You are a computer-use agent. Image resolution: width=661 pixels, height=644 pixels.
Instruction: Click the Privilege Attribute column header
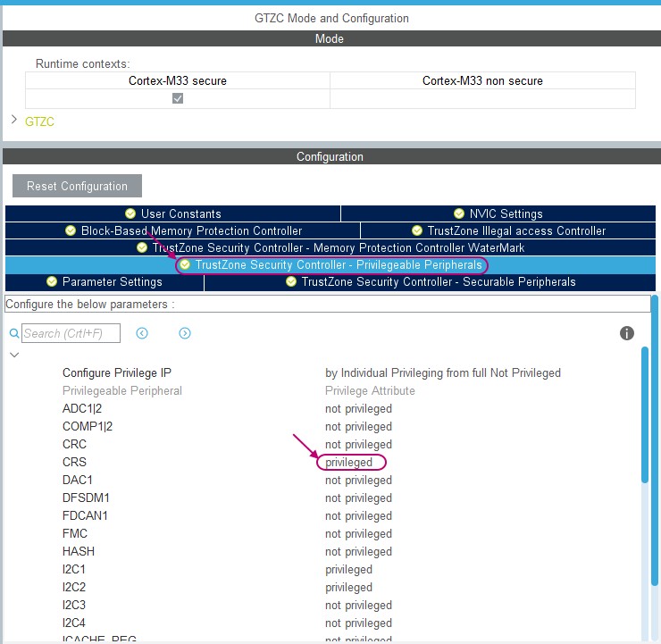[370, 390]
